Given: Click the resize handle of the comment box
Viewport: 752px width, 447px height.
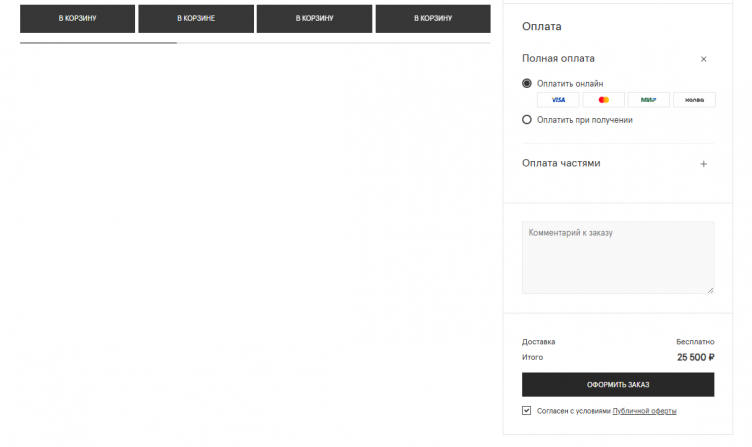Looking at the screenshot, I should point(710,290).
